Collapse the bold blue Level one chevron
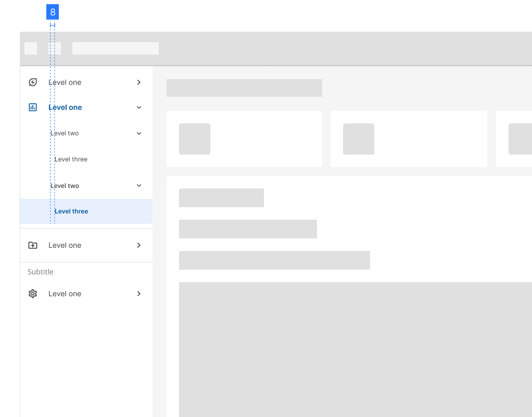Screen dimensions: 532x417 [x=139, y=107]
